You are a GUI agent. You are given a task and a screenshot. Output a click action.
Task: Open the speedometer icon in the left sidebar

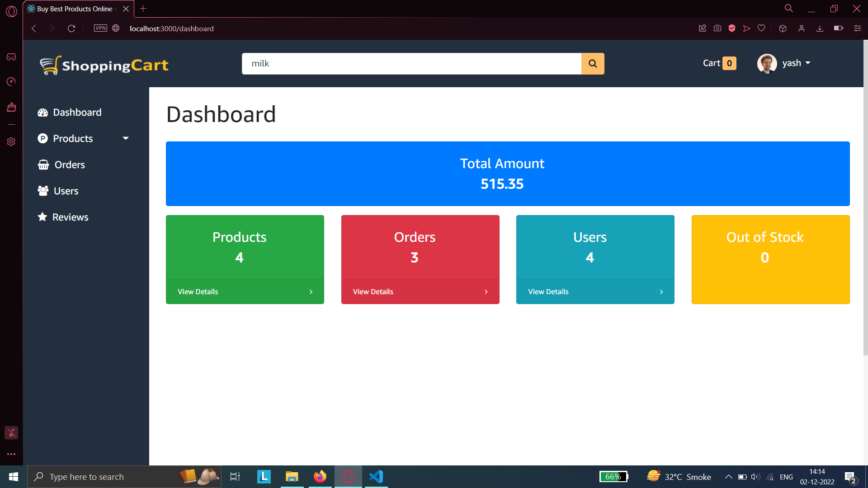(11, 81)
